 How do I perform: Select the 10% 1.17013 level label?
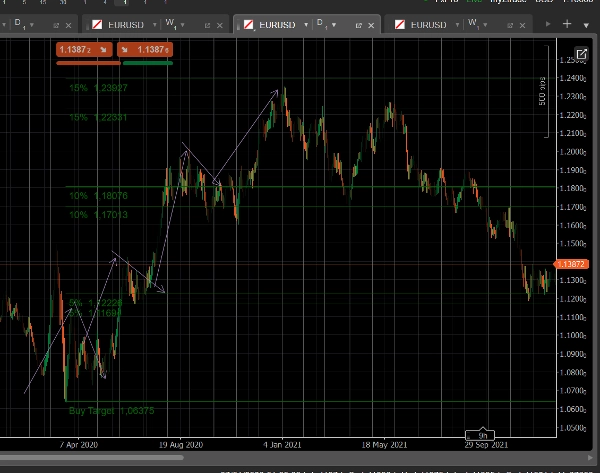click(x=98, y=215)
